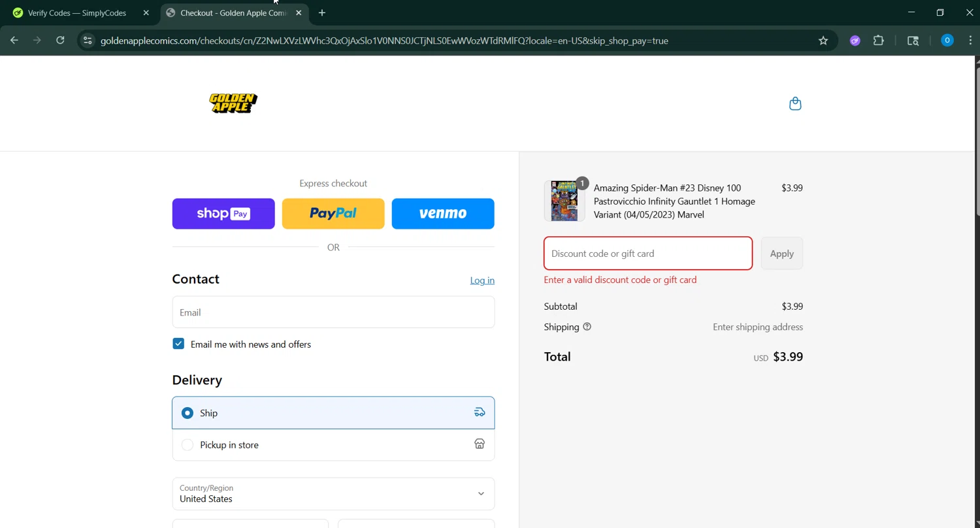Click the shipping help question mark icon
Image resolution: width=980 pixels, height=528 pixels.
tap(587, 327)
